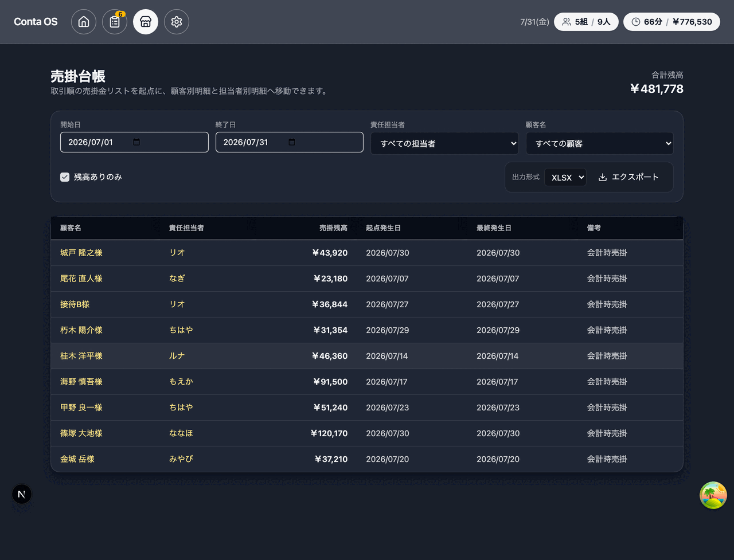Click the 66分 / ¥776,530 time pill
The height and width of the screenshot is (560, 734).
(671, 22)
